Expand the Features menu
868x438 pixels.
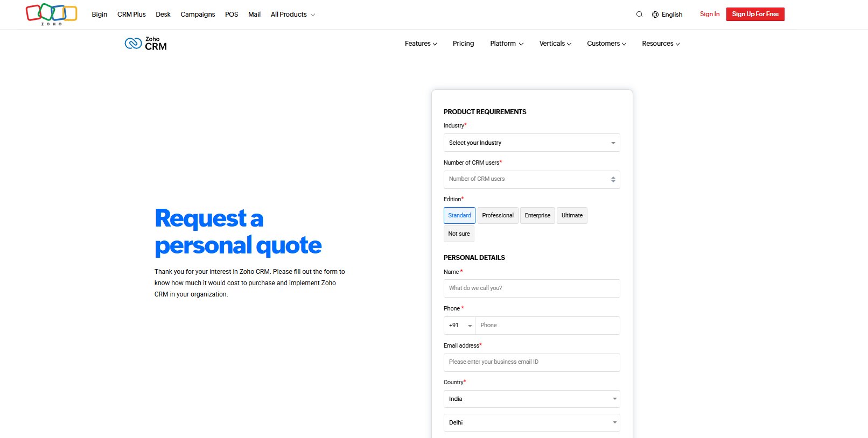coord(421,44)
